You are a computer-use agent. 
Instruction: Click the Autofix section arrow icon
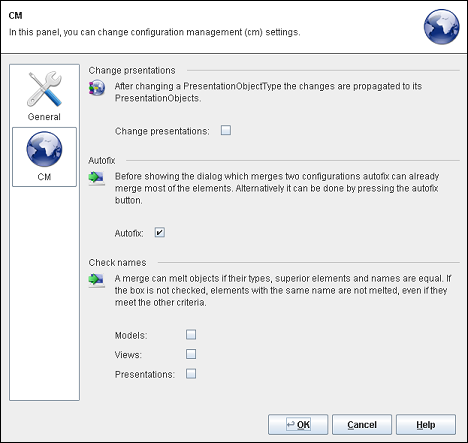[97, 178]
